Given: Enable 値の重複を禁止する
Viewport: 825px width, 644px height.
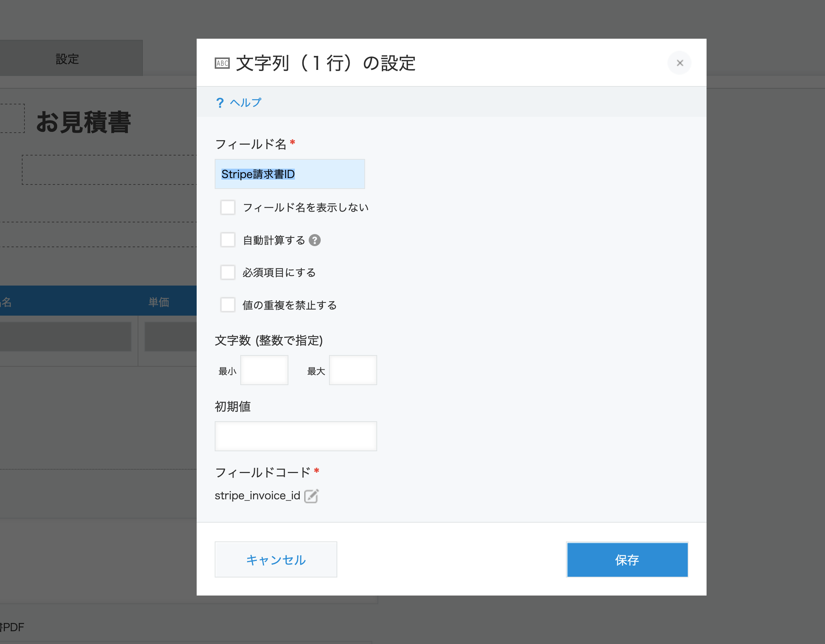Looking at the screenshot, I should tap(228, 305).
